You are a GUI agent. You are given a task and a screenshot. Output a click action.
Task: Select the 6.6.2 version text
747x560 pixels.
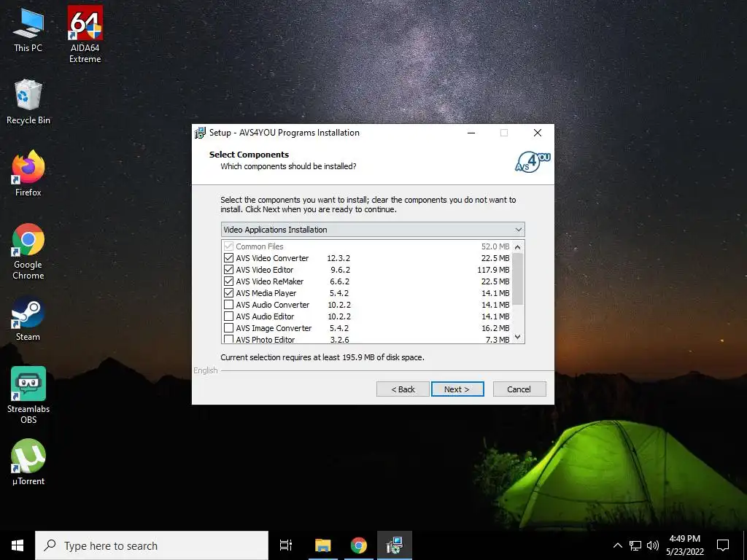[340, 281]
